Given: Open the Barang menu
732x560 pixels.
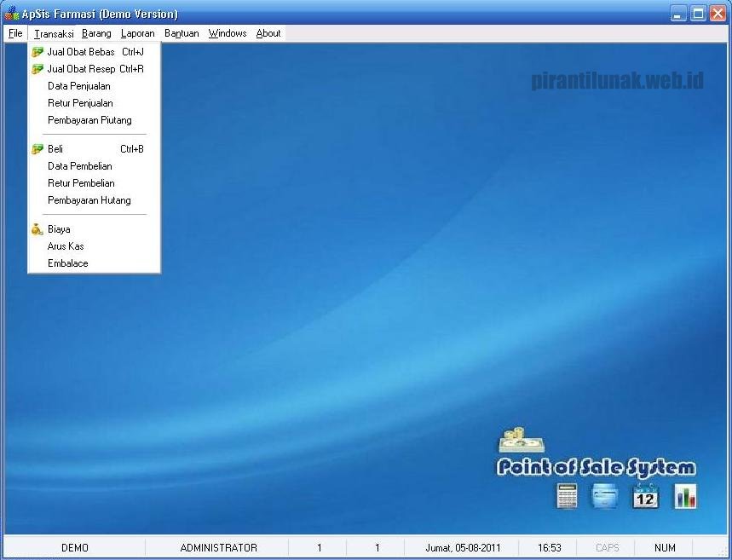Looking at the screenshot, I should click(x=96, y=33).
